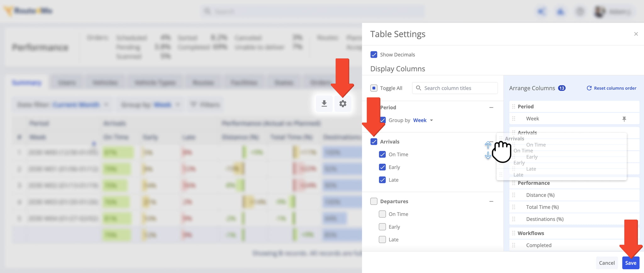Grab the drag handle of the Performance group

coord(514,183)
